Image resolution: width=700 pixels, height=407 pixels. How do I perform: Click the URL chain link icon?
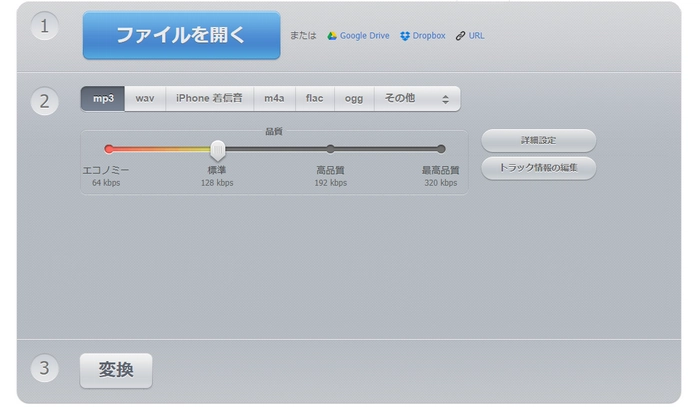tap(460, 36)
